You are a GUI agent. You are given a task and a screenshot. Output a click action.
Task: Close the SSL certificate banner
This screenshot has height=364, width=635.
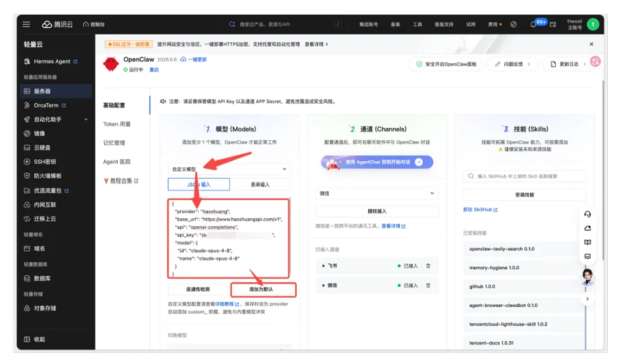click(591, 44)
